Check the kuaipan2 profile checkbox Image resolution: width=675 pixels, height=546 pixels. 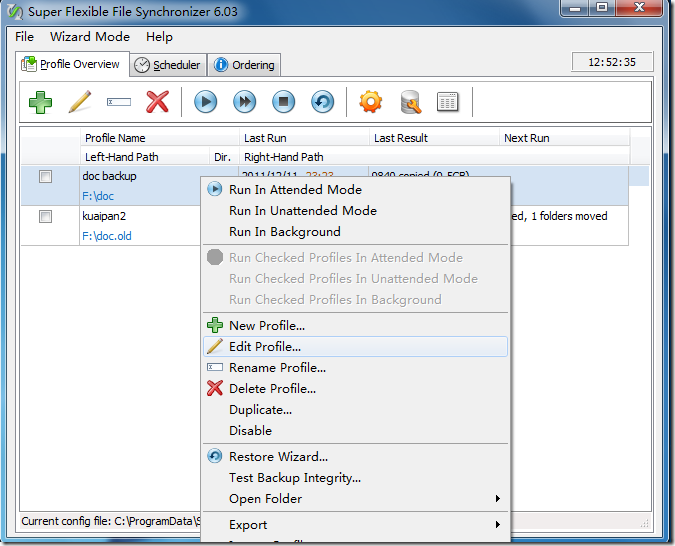tap(45, 216)
